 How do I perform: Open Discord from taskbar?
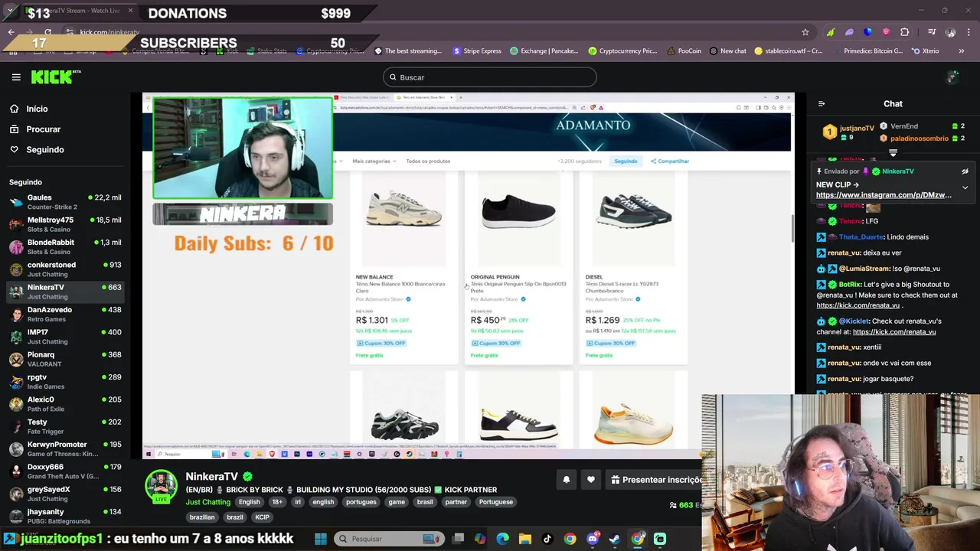pos(593,539)
